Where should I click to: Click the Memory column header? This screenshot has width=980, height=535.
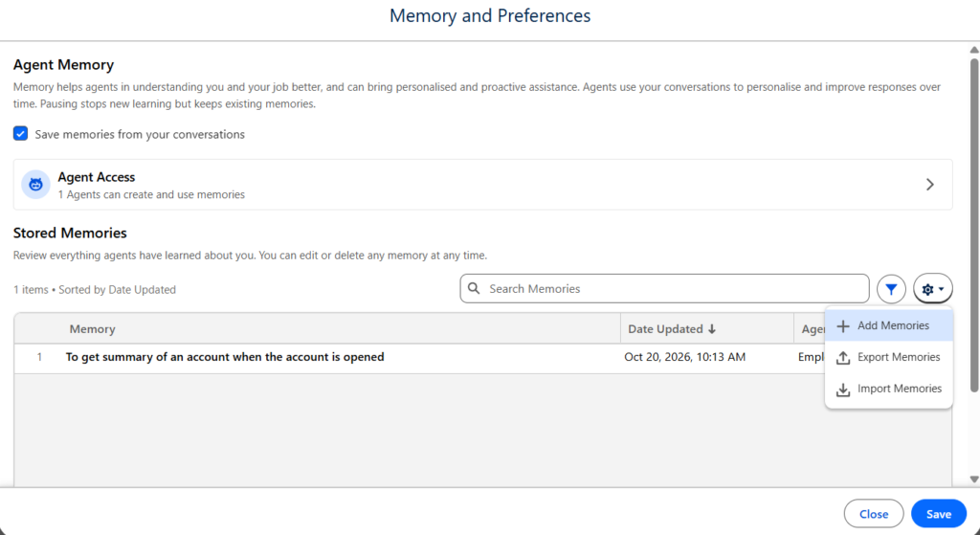pyautogui.click(x=93, y=328)
